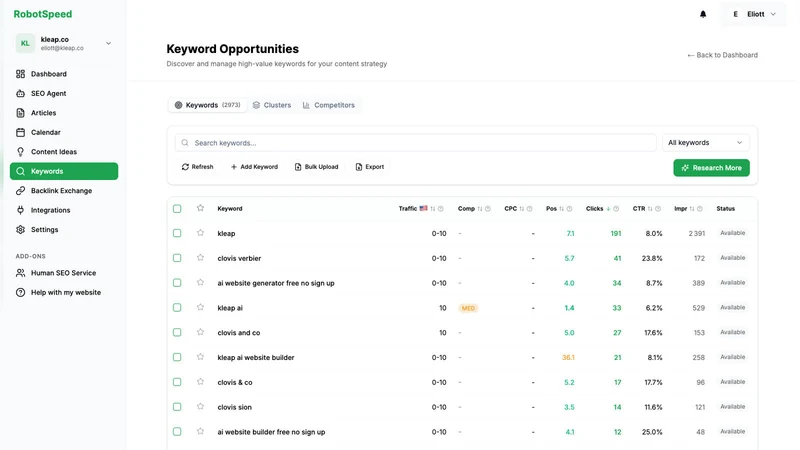The height and width of the screenshot is (450, 800).
Task: Open Dashboard in the sidebar
Action: pyautogui.click(x=64, y=74)
